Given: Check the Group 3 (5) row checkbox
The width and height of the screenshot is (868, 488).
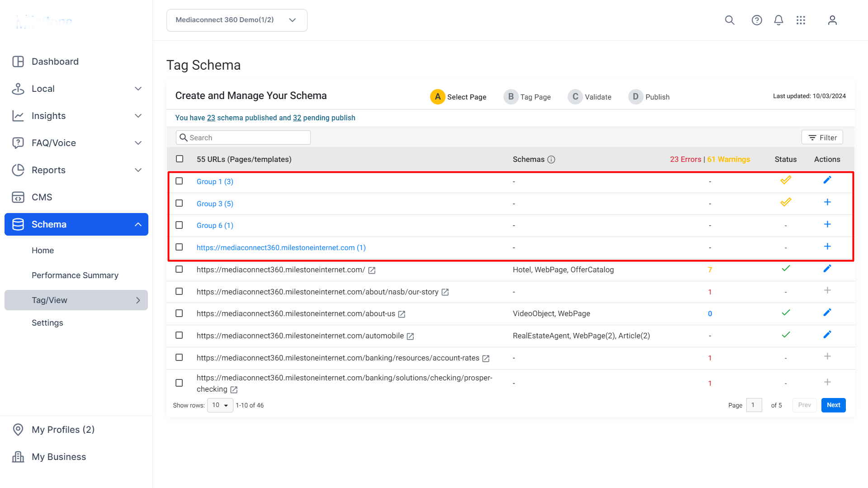Looking at the screenshot, I should (x=179, y=203).
